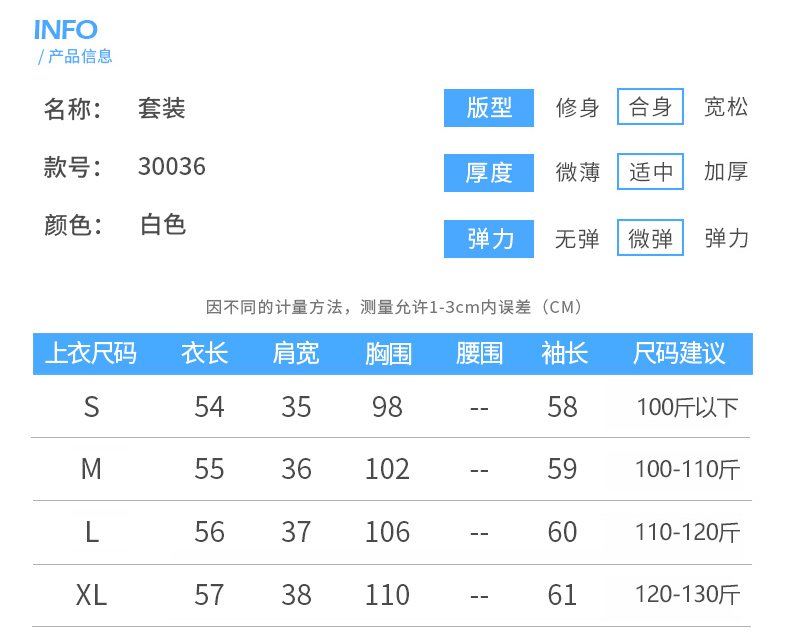The image size is (790, 635).
Task: Choose the 宽松 fit option
Action: [x=725, y=107]
